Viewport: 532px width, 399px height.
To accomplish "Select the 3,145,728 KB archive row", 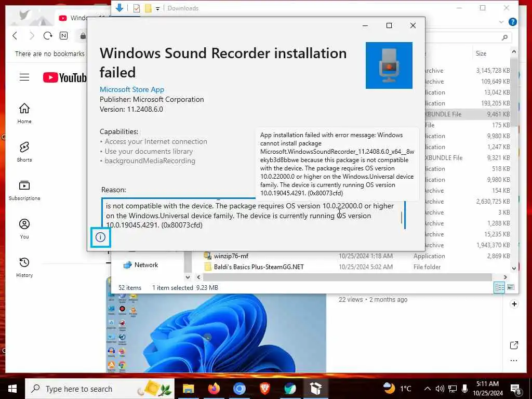I will (x=468, y=71).
